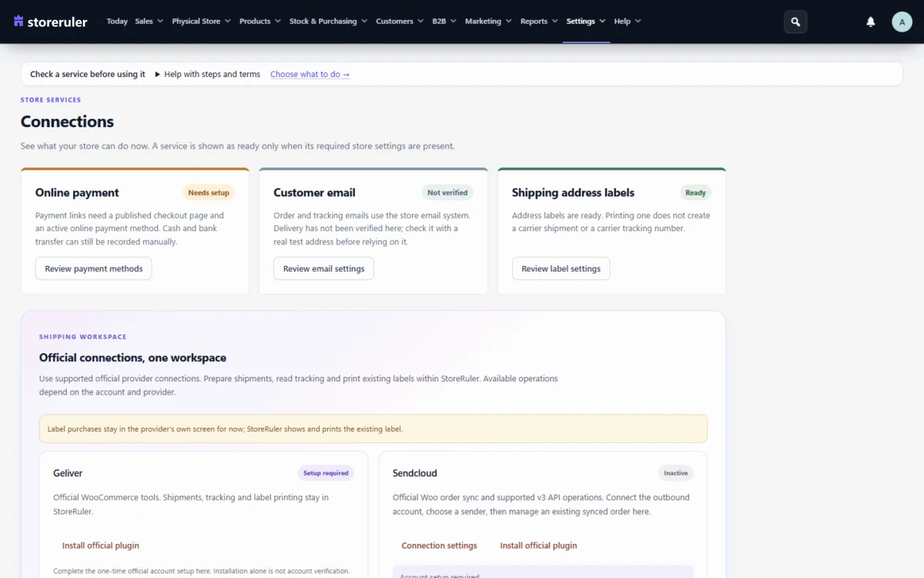Click the Customer email heading
The width and height of the screenshot is (924, 578).
click(x=314, y=193)
